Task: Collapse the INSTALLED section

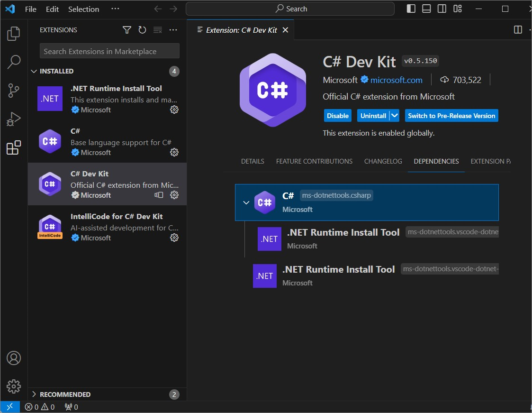Action: tap(34, 71)
